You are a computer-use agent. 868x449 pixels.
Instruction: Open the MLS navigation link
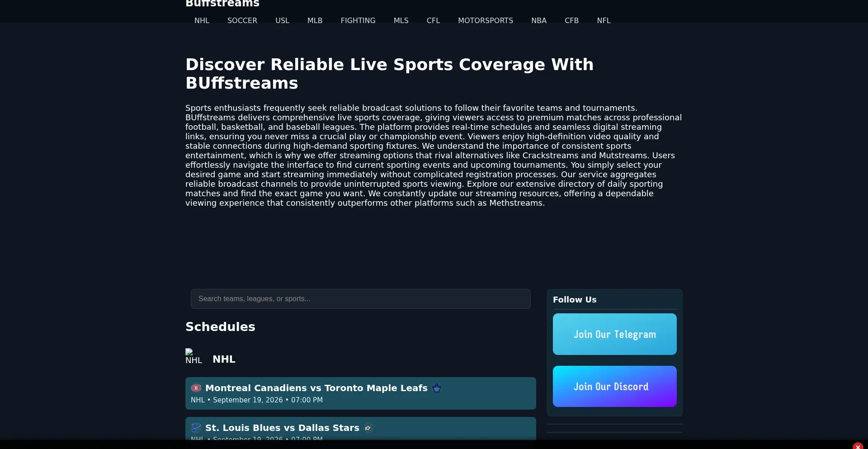point(401,21)
